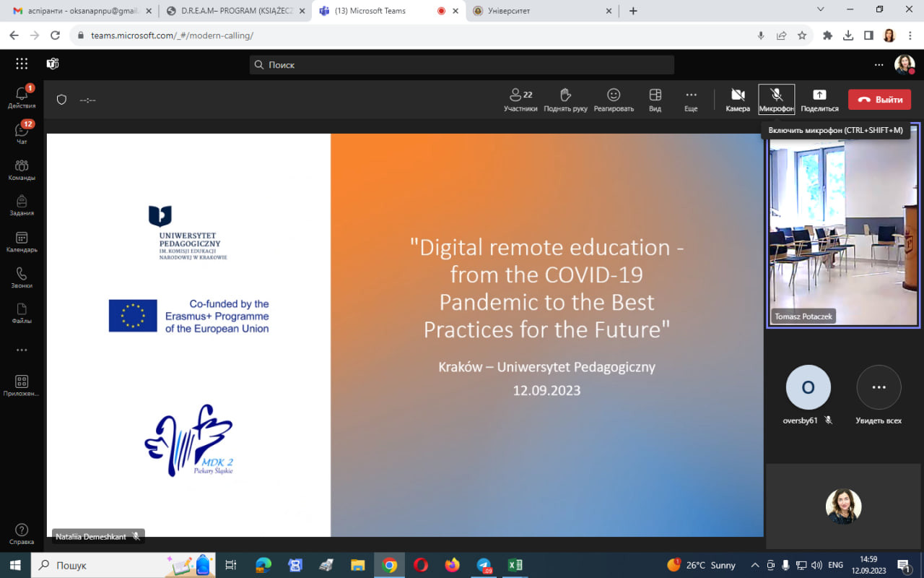
Task: Open Файлы in the Teams sidebar
Action: click(x=22, y=314)
